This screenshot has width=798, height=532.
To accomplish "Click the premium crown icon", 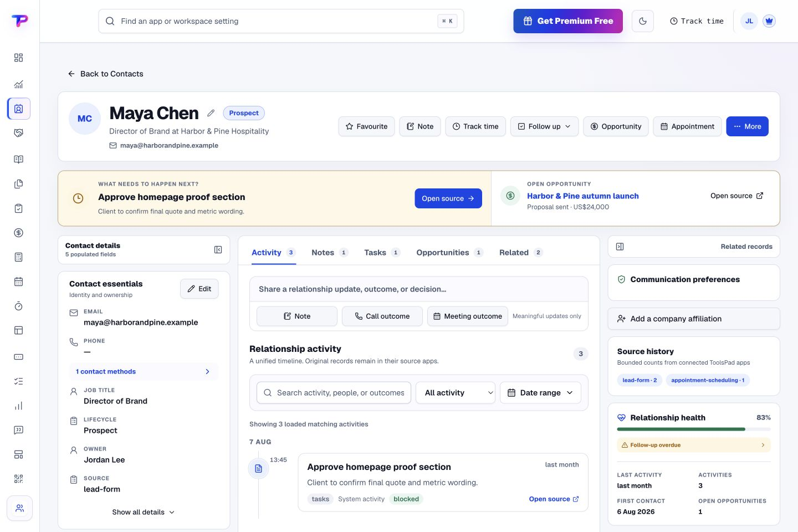I will click(769, 21).
